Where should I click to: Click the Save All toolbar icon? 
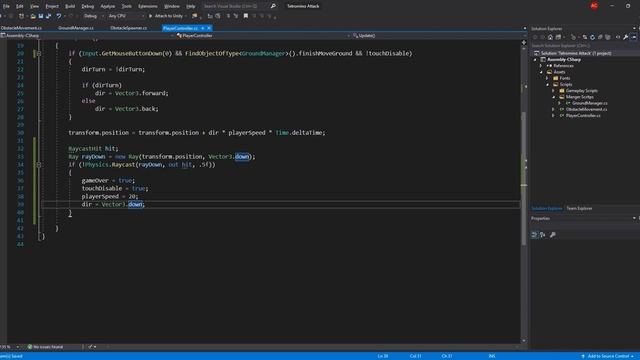pos(49,16)
